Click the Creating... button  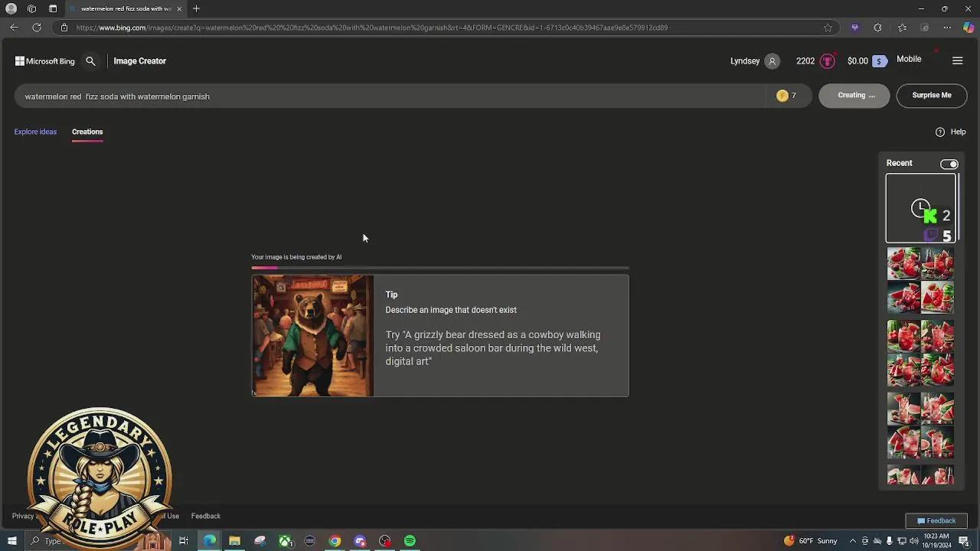click(855, 96)
